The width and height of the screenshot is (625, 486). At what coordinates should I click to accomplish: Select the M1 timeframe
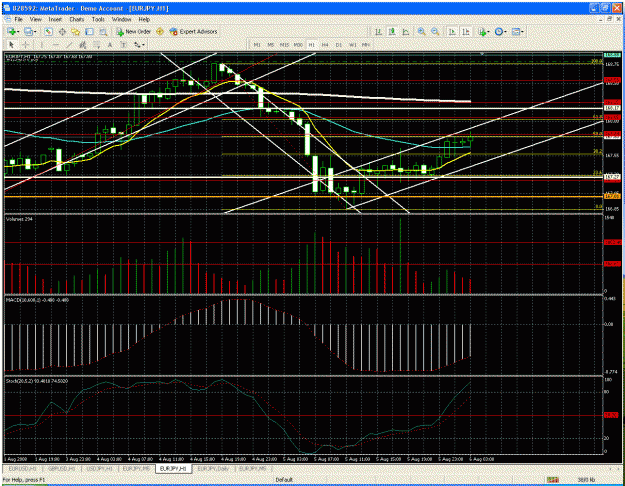pyautogui.click(x=257, y=45)
